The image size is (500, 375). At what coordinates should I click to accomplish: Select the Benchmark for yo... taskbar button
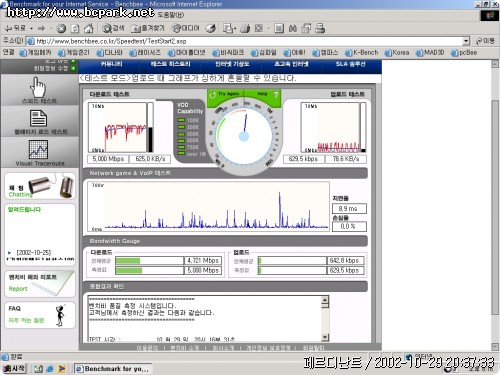113,369
